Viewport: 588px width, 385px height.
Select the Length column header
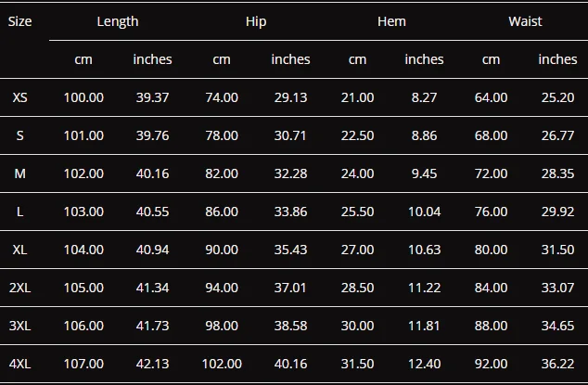(x=118, y=21)
